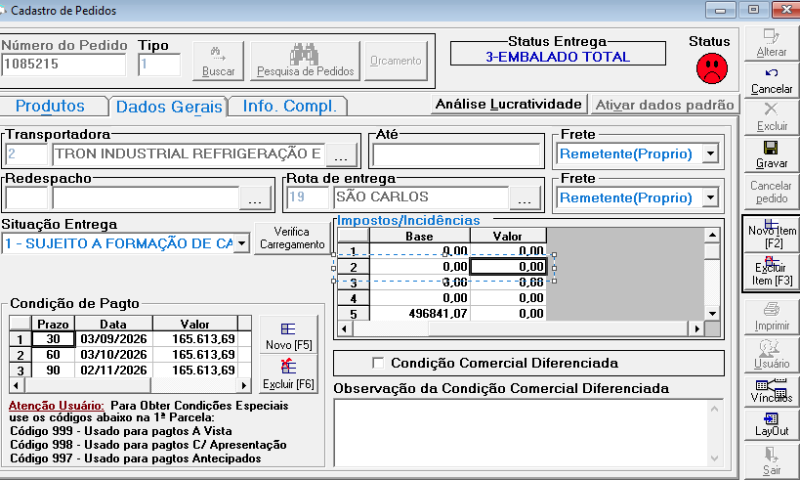The height and width of the screenshot is (480, 800).
Task: Click Valor column header in Impostos grid
Action: (508, 236)
